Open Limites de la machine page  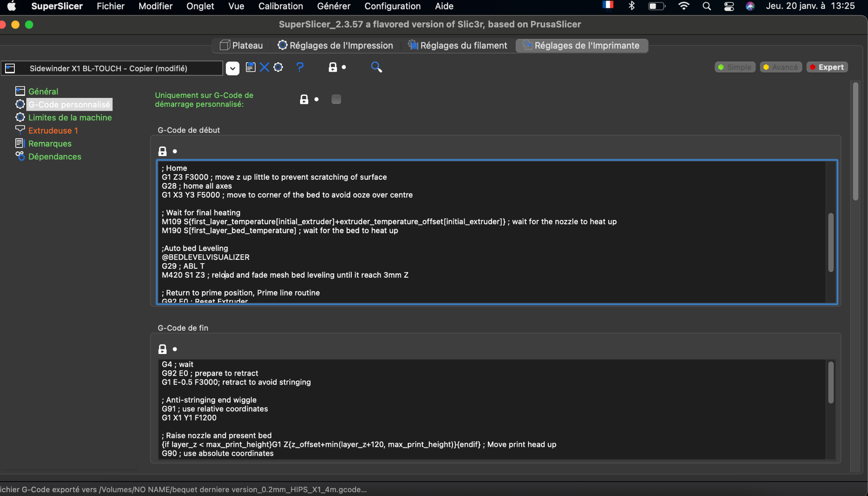pyautogui.click(x=70, y=118)
